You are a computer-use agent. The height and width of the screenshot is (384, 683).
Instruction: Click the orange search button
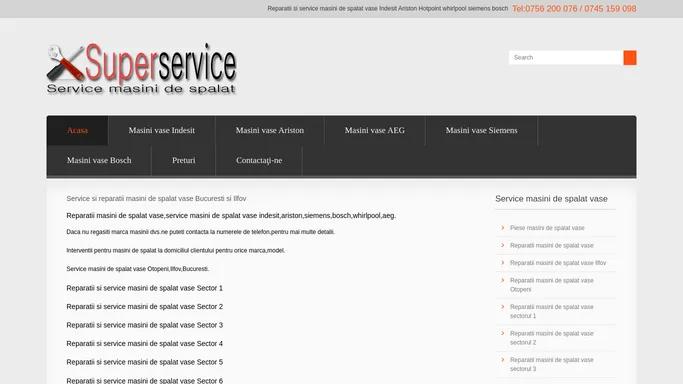[630, 57]
